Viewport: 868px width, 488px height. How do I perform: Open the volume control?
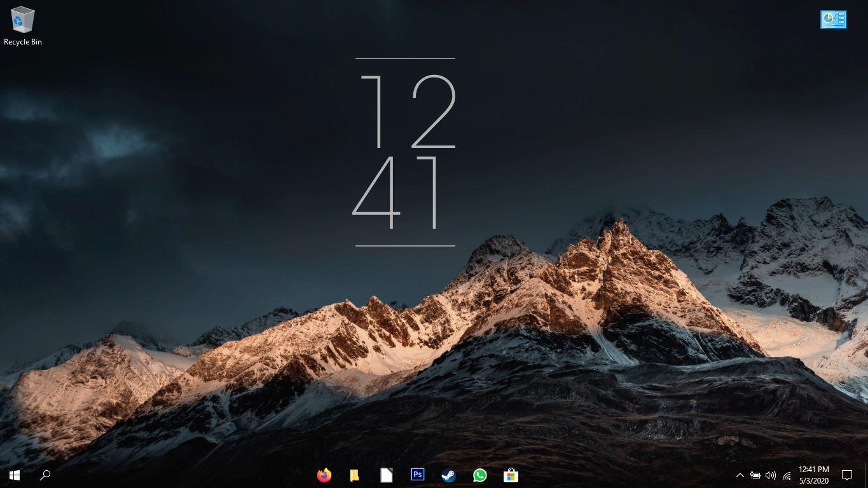771,475
